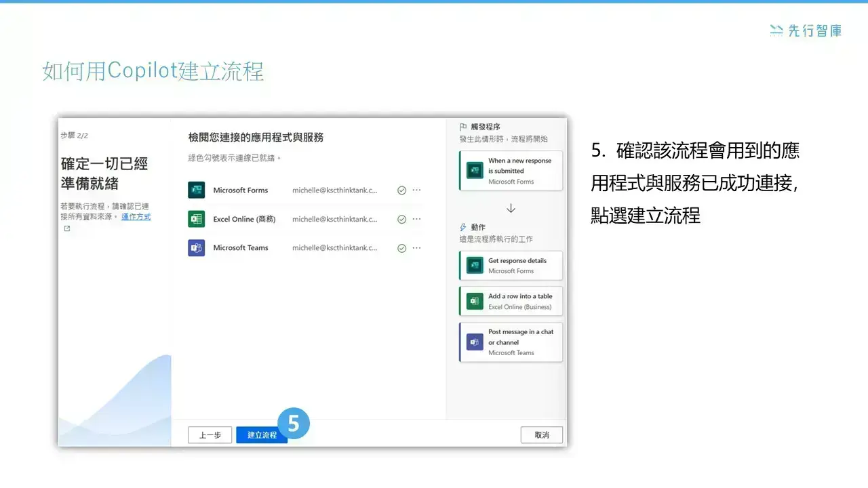The width and height of the screenshot is (868, 488).
Task: Click the Microsoft Forms service name
Action: click(241, 190)
